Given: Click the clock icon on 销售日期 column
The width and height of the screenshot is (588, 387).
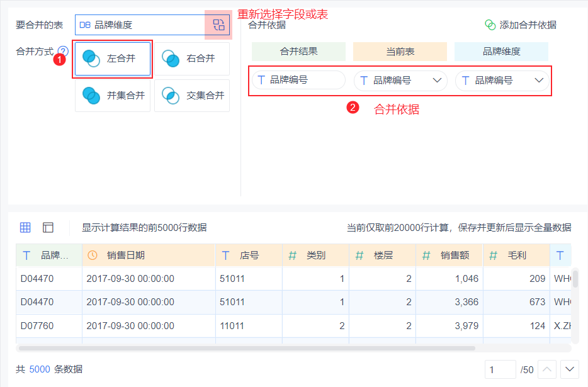Looking at the screenshot, I should click(x=93, y=255).
